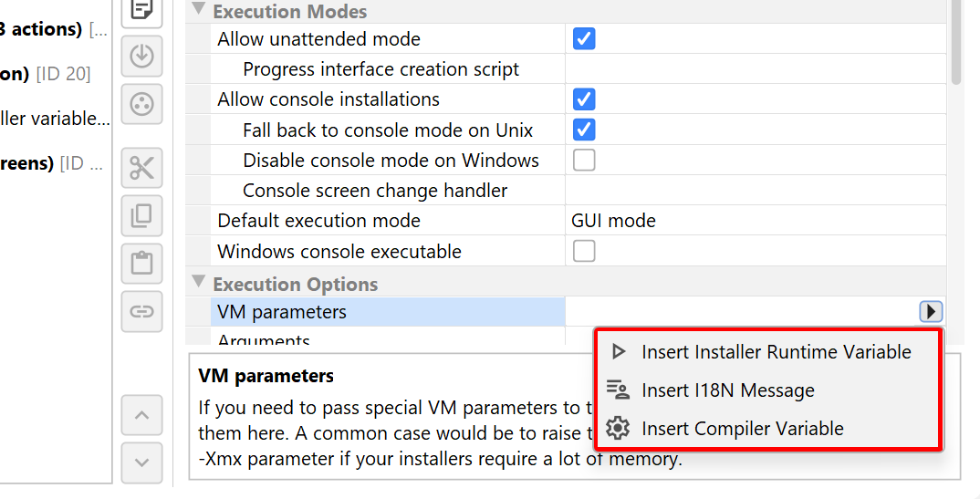Click the Link chain icon
Screen dimensions: 980x499
141,311
